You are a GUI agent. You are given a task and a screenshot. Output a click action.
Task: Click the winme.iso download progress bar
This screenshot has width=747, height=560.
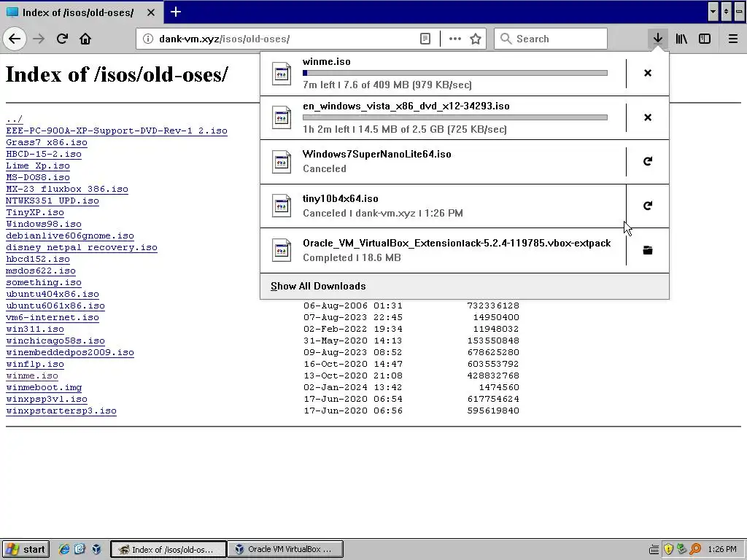click(455, 73)
